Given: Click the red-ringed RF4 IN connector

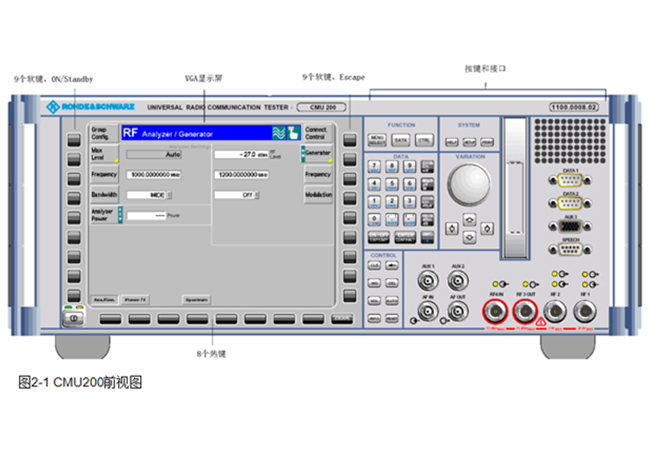Looking at the screenshot, I should [495, 312].
